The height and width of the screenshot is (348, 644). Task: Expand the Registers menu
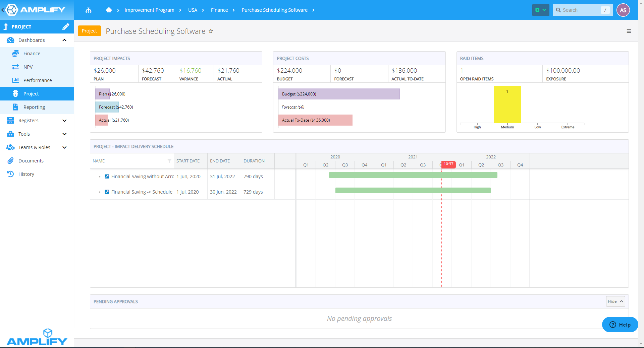(64, 121)
